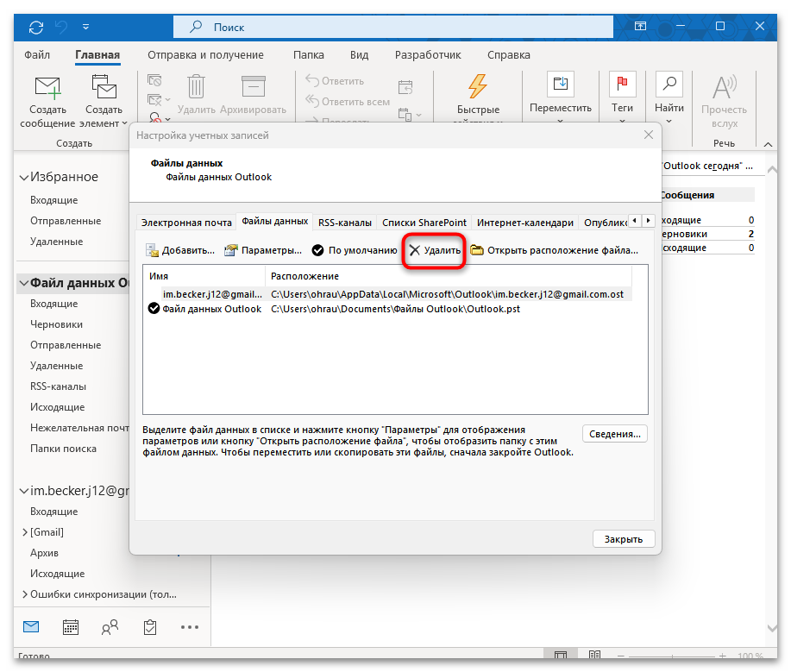This screenshot has width=791, height=672.
Task: Click the meeting reply icon next to Ответить
Action: (405, 87)
